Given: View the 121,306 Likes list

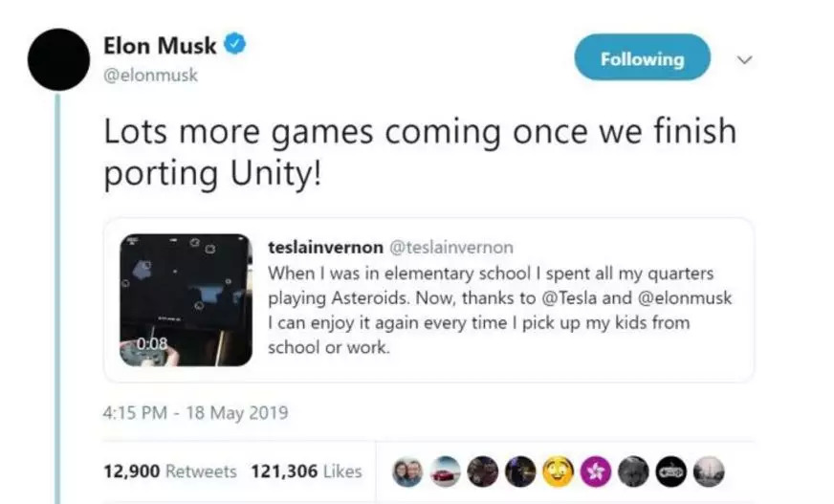Looking at the screenshot, I should [306, 471].
